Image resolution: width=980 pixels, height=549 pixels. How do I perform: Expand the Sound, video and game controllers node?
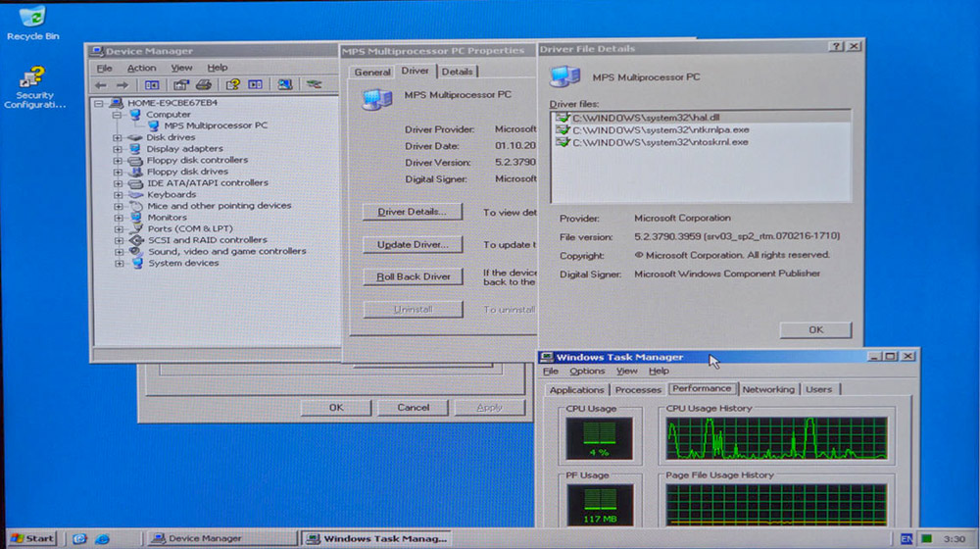pyautogui.click(x=118, y=252)
